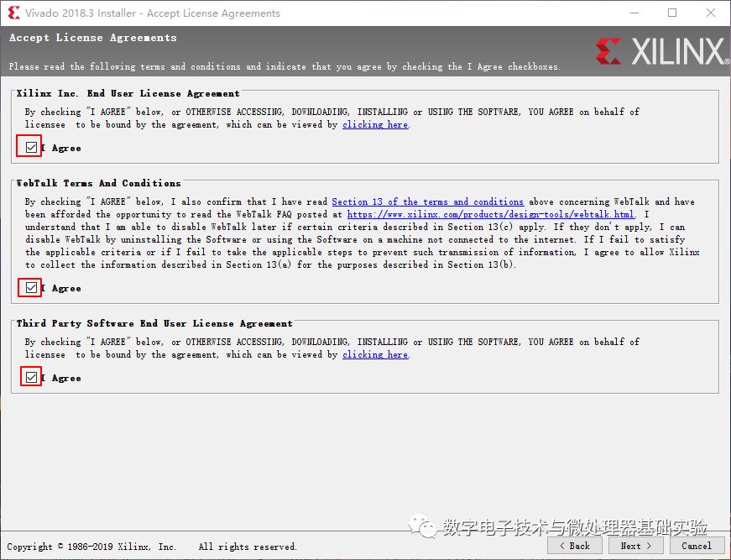This screenshot has height=560, width=731.
Task: Click 'Accept License Agreements' heading text
Action: 93,38
